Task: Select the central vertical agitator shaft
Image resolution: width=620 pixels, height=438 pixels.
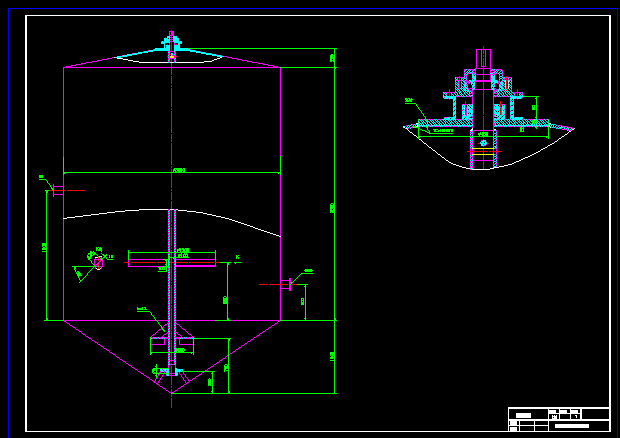Action: pyautogui.click(x=172, y=300)
